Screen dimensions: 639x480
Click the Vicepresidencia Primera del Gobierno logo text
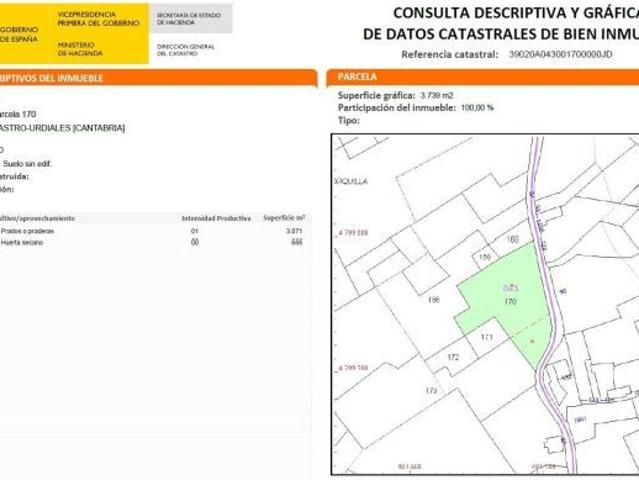tap(99, 20)
